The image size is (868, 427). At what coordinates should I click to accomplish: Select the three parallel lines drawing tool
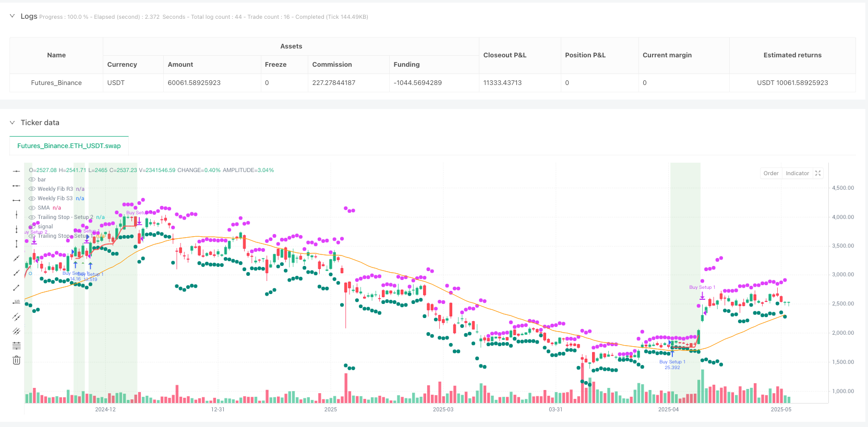point(16,331)
